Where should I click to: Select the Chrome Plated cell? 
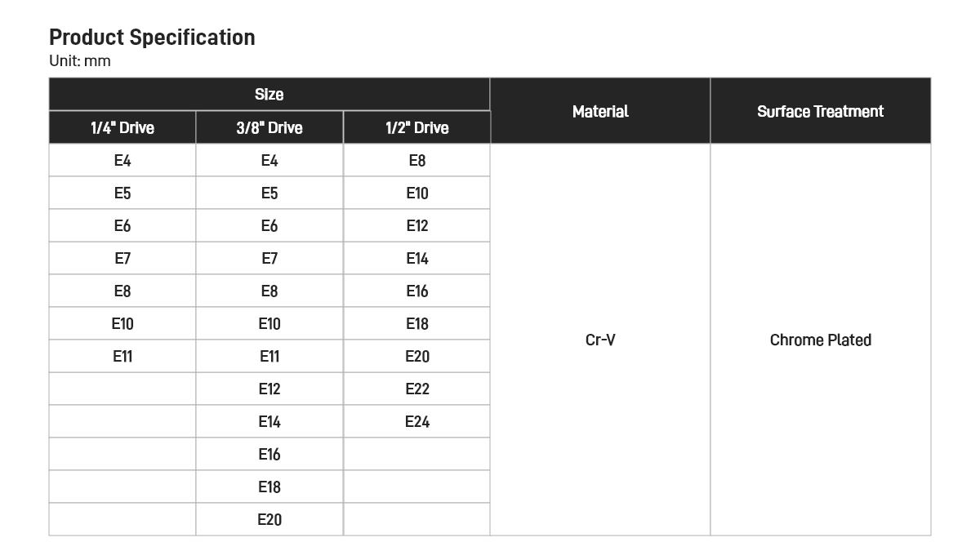(x=820, y=340)
